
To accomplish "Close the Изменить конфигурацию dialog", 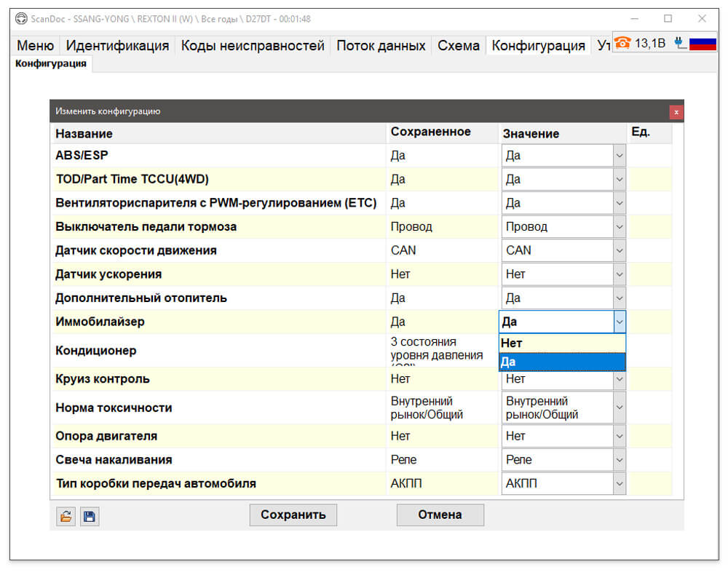I will pos(676,112).
